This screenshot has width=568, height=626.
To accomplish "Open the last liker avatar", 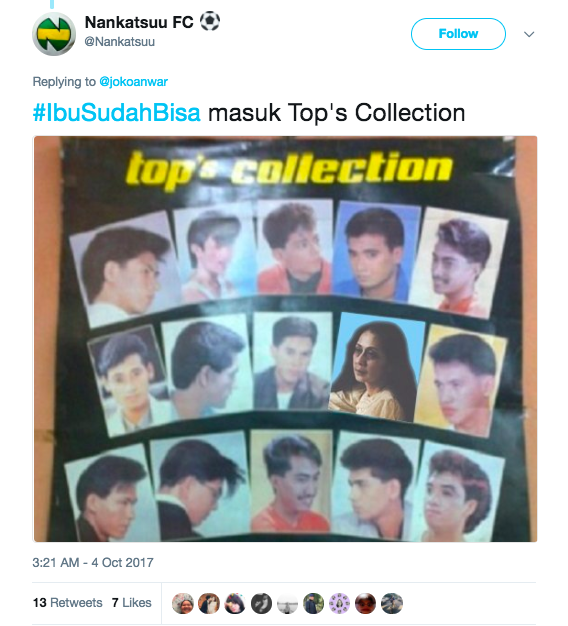I will click(x=392, y=603).
